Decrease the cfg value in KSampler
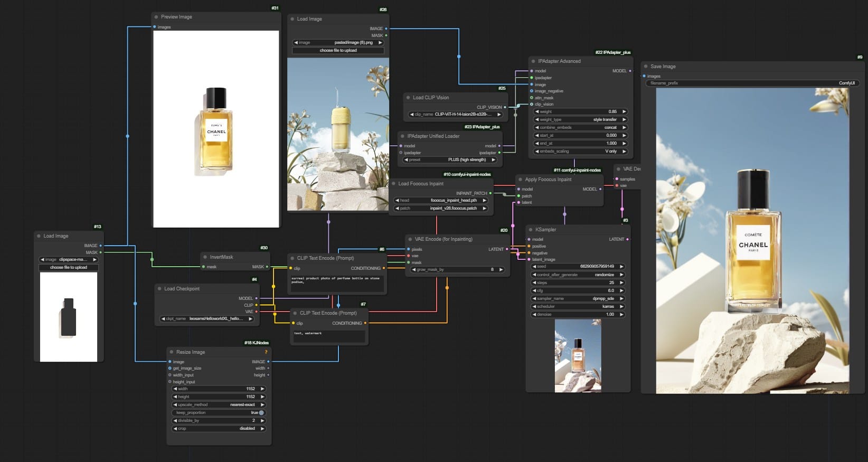868x462 pixels. point(534,290)
